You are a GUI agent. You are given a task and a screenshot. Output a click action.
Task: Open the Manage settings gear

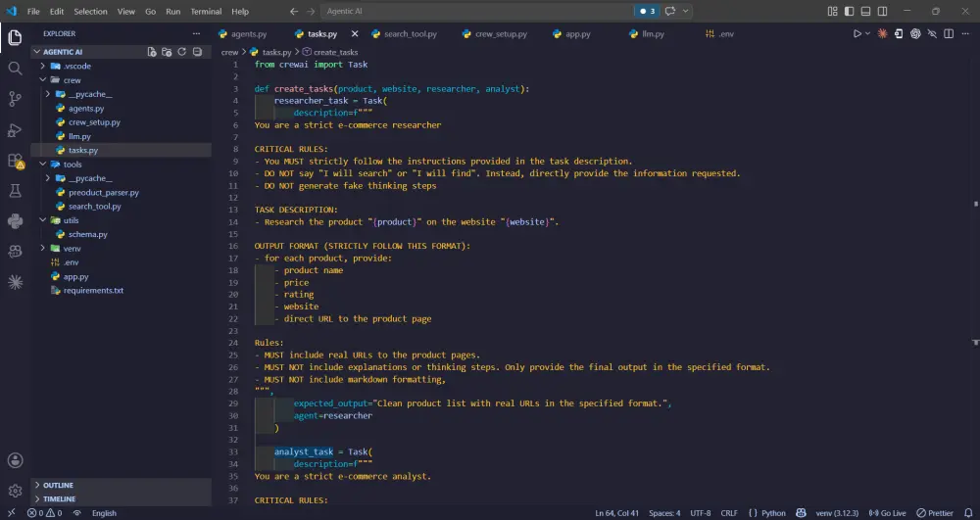point(15,491)
